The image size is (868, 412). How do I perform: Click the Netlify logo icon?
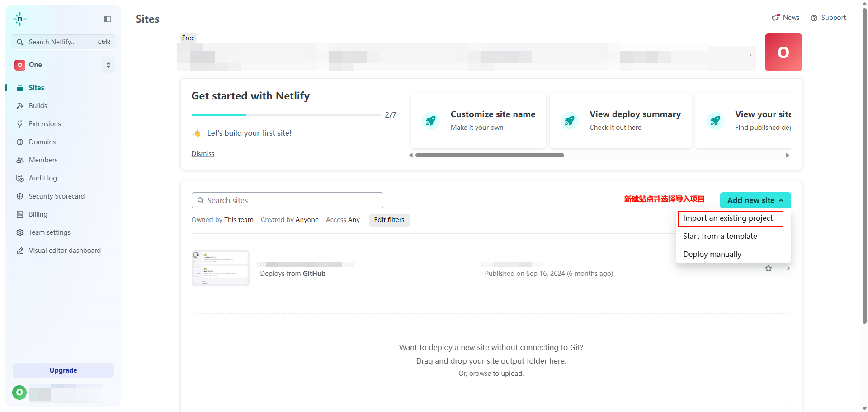click(20, 19)
